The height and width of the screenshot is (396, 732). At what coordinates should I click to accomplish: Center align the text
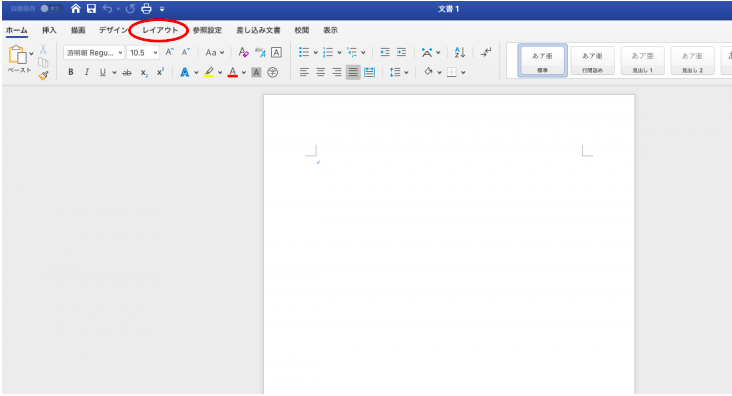tap(321, 72)
